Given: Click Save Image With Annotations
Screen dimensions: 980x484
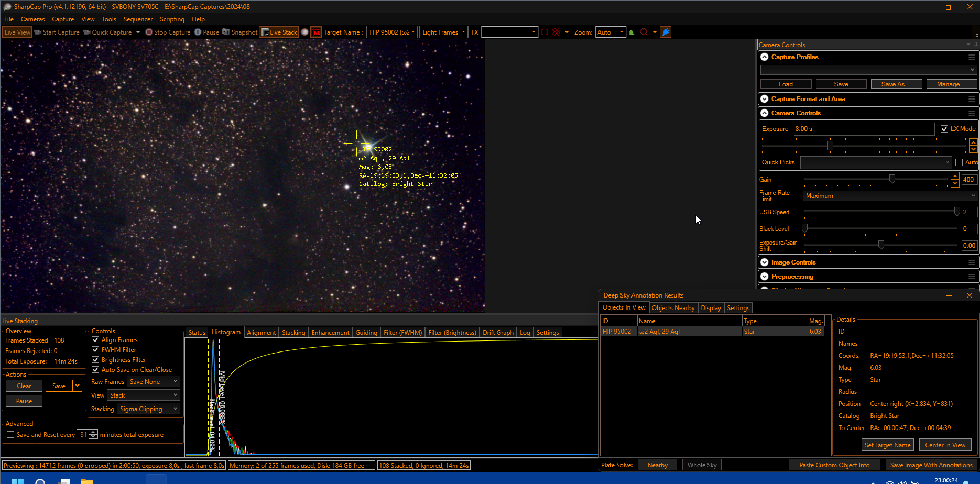Looking at the screenshot, I should [x=931, y=465].
